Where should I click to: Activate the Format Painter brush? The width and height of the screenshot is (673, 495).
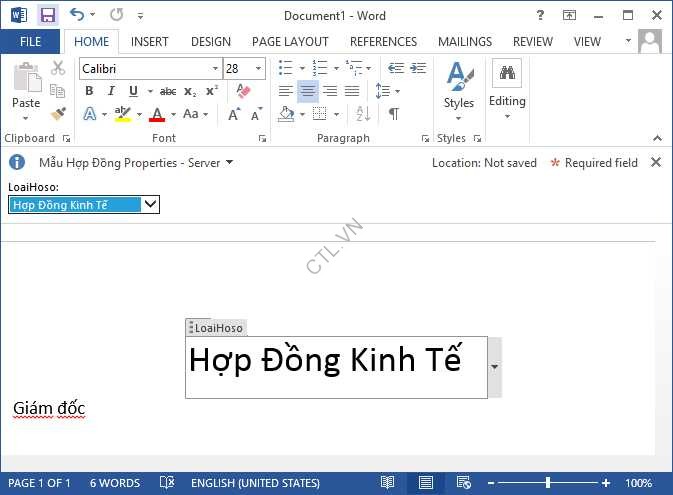[x=58, y=114]
